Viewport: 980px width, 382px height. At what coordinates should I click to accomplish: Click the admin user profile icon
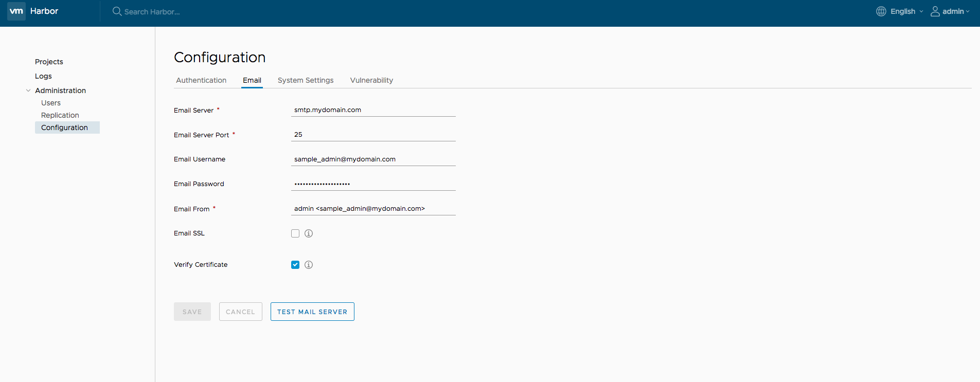coord(935,11)
